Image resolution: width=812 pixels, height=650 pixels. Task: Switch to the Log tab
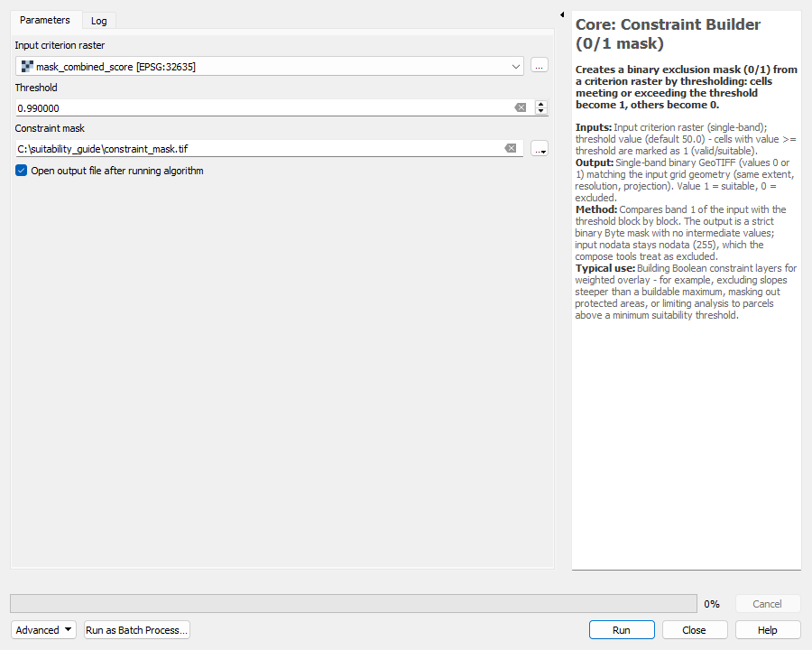pyautogui.click(x=99, y=21)
